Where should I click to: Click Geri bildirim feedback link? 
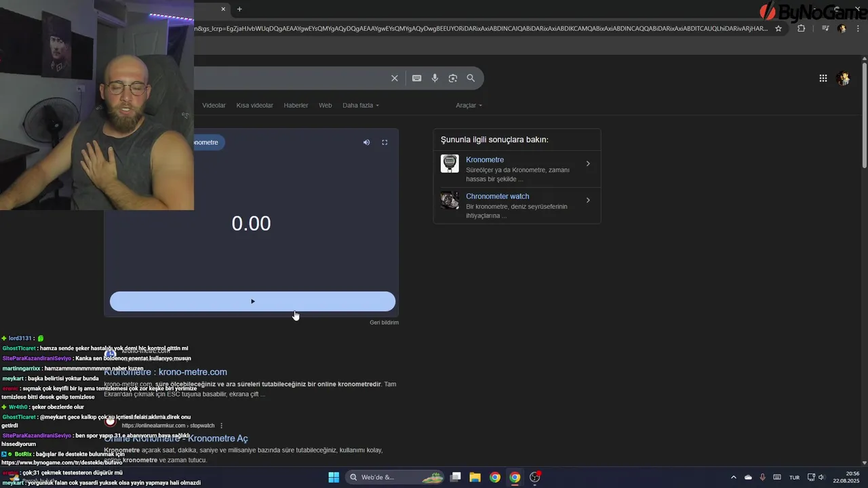(x=384, y=323)
